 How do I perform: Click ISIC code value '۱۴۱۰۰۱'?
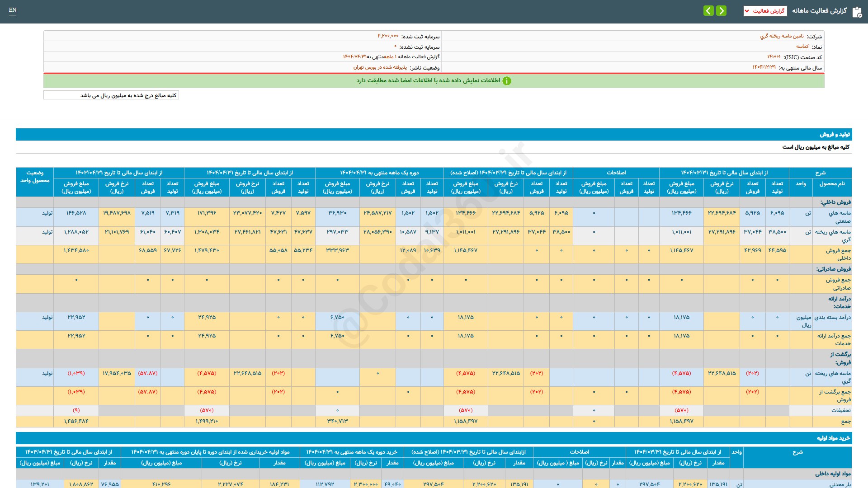coord(774,57)
